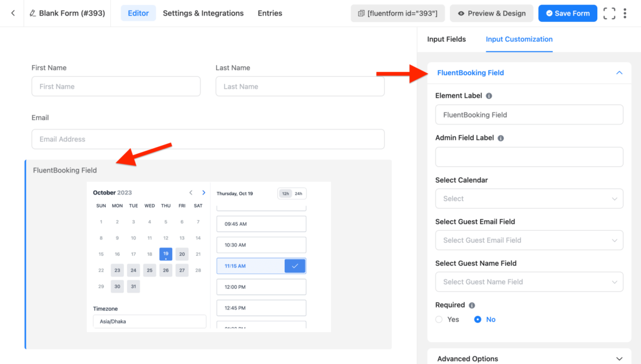Screen dimensions: 641x364
Task: Select October 25 in the calendar
Action: pyautogui.click(x=150, y=270)
